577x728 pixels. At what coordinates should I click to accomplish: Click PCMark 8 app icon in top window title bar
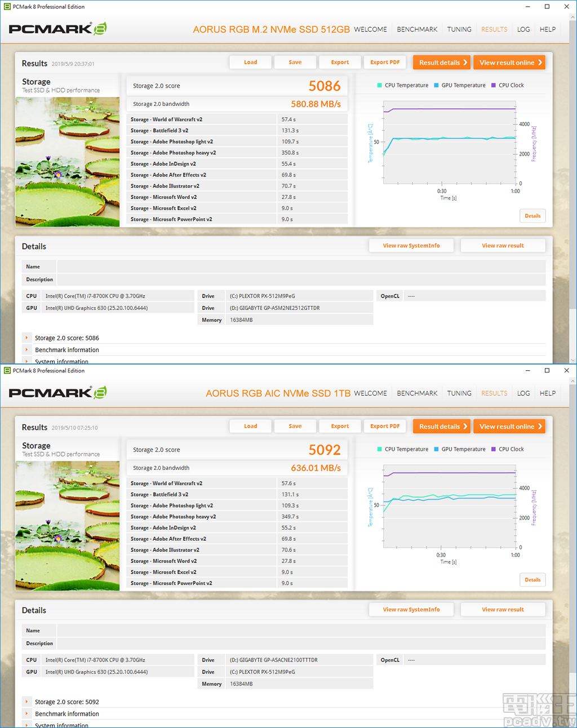click(7, 7)
